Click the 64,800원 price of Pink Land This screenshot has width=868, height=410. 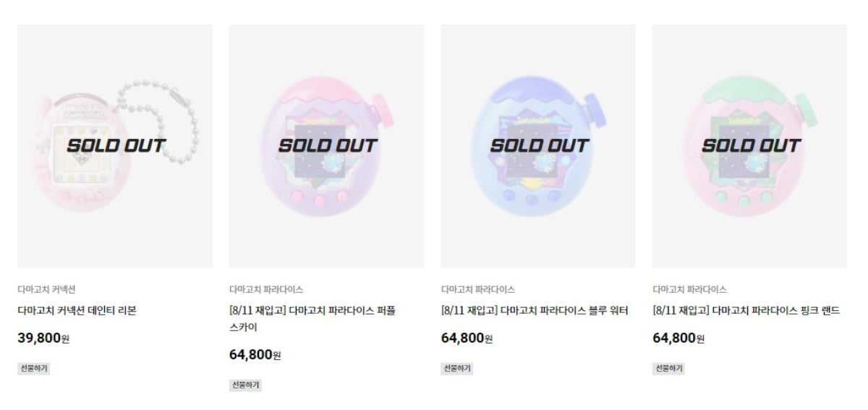coord(678,338)
